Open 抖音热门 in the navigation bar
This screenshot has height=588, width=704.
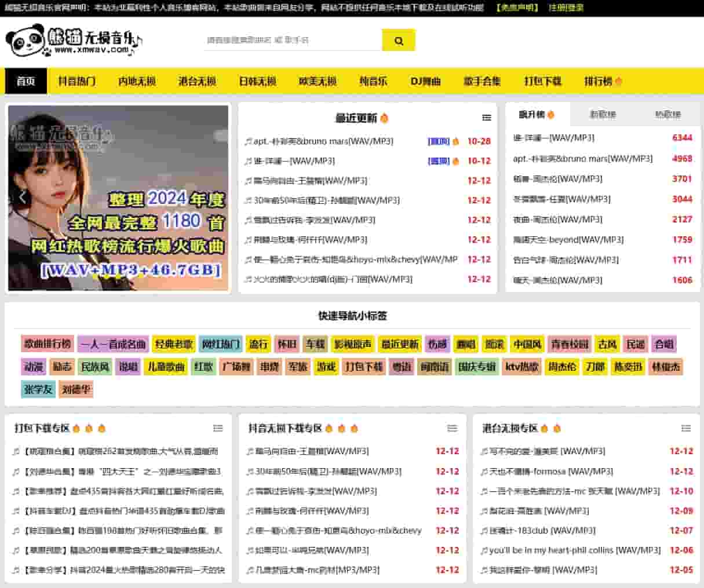coord(77,81)
